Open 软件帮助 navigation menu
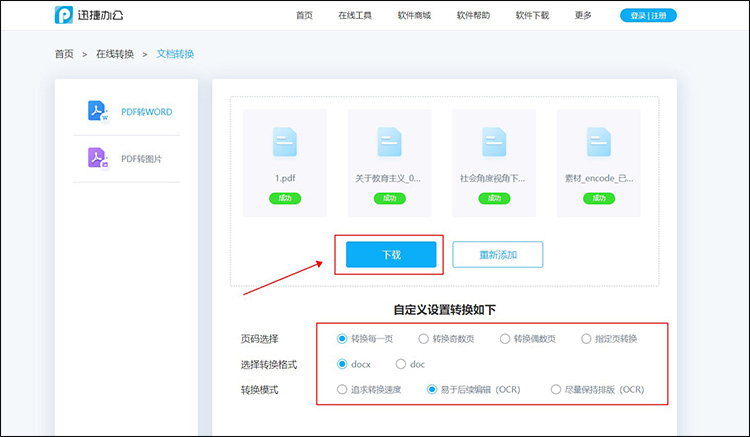 point(474,15)
